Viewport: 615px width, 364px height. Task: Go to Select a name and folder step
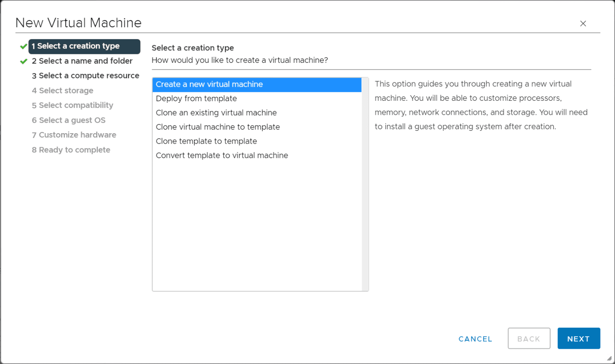[x=82, y=61]
